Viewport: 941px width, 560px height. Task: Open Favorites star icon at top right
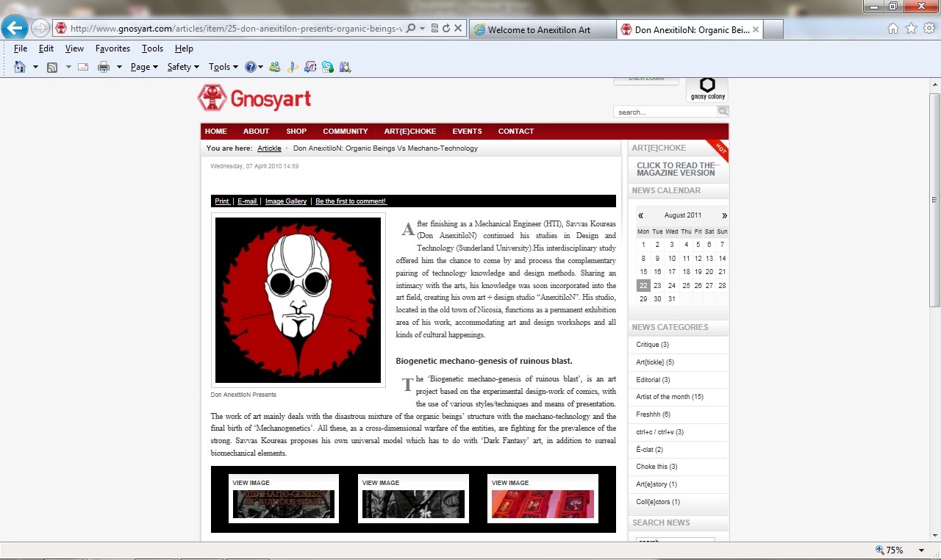point(911,29)
